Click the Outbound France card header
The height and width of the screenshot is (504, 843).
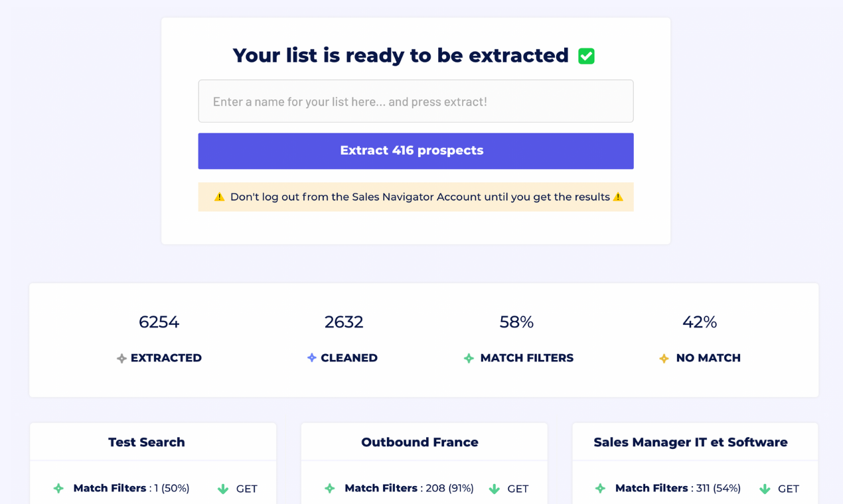(x=419, y=442)
